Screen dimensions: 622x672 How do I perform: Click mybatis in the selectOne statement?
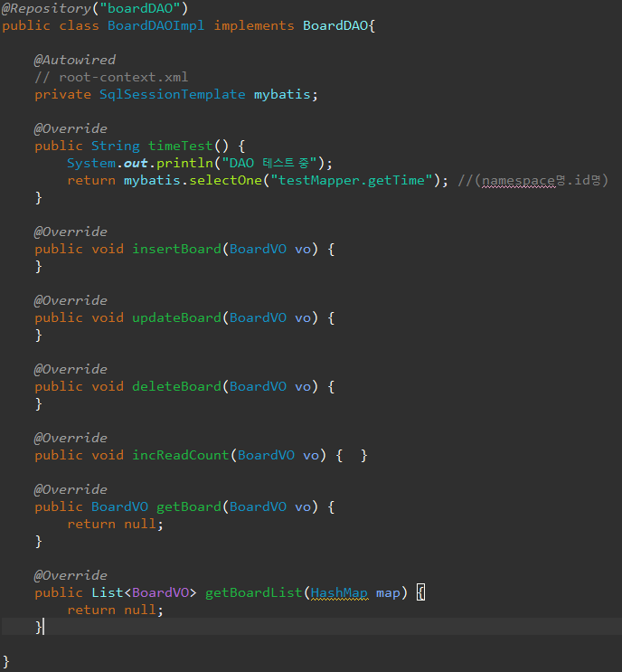tap(152, 180)
